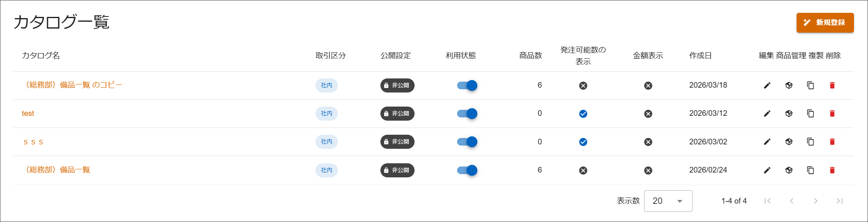
Task: Duplicate the test catalog with copy icon
Action: pyautogui.click(x=810, y=113)
